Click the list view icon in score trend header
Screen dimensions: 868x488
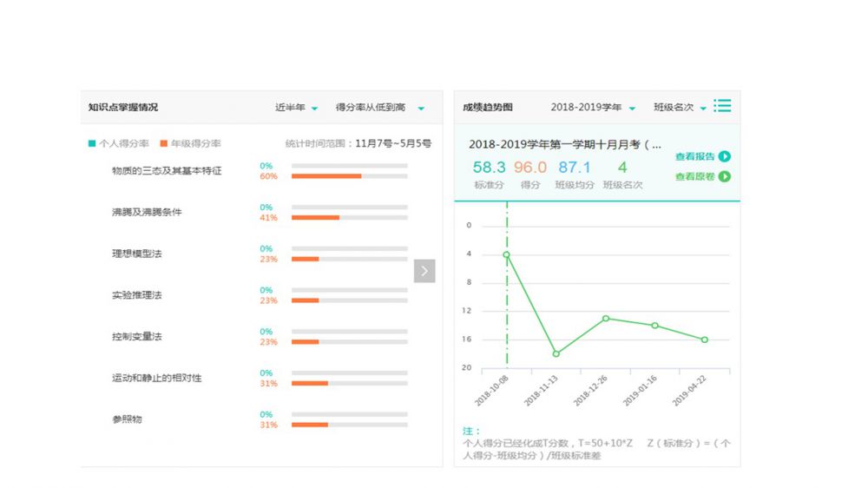click(722, 106)
